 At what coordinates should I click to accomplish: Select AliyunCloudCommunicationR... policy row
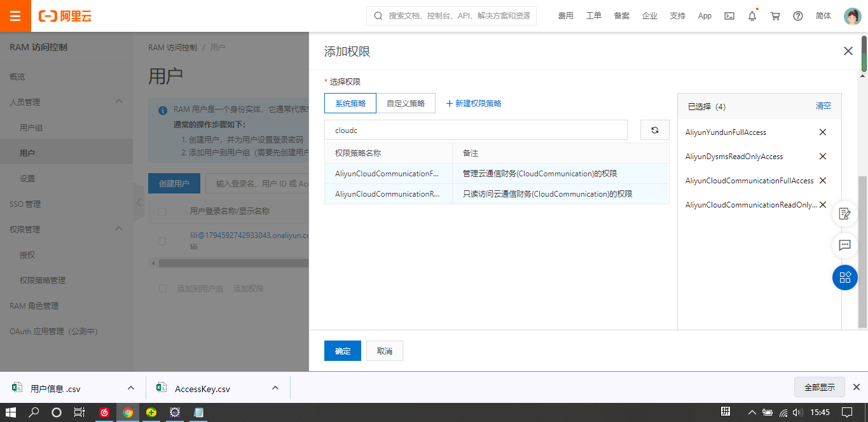497,194
